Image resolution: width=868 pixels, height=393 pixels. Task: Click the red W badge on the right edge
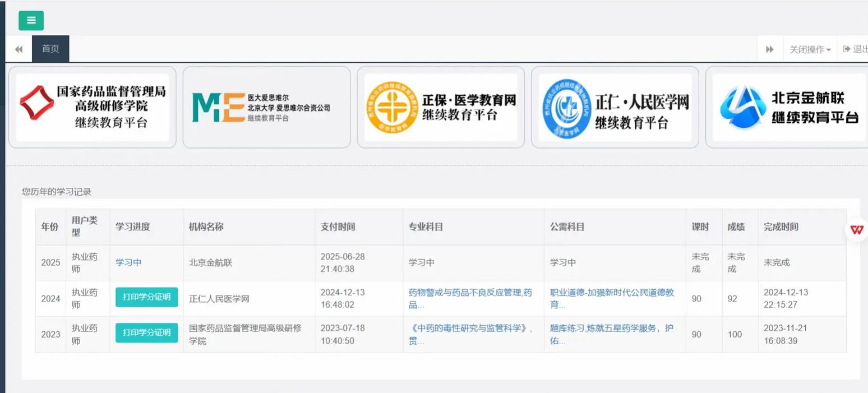[856, 229]
